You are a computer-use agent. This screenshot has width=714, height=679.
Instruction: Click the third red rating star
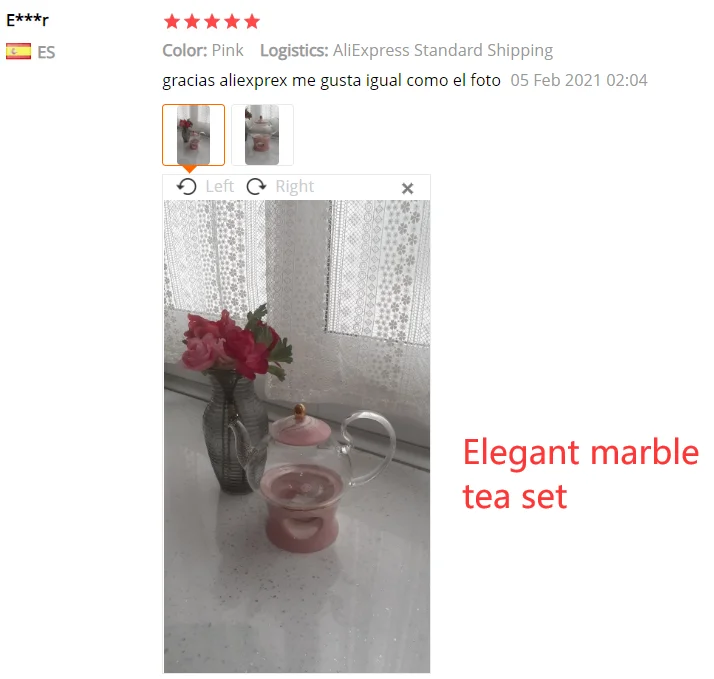212,21
